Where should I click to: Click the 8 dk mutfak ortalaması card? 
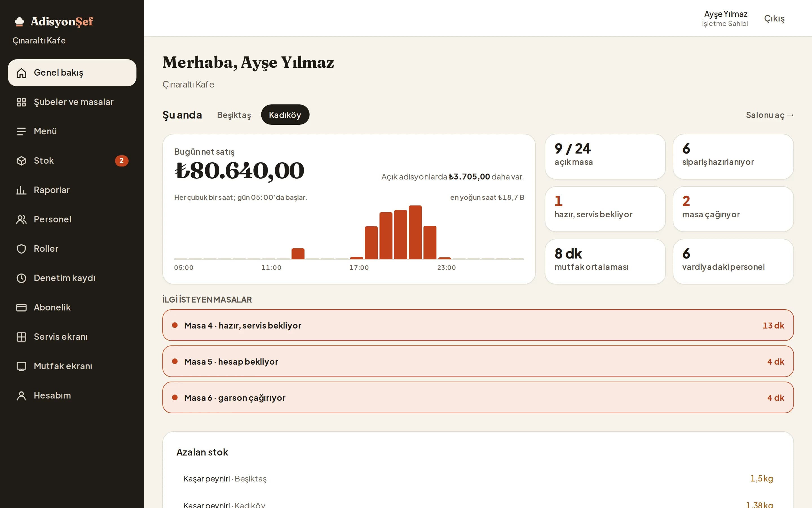605,261
